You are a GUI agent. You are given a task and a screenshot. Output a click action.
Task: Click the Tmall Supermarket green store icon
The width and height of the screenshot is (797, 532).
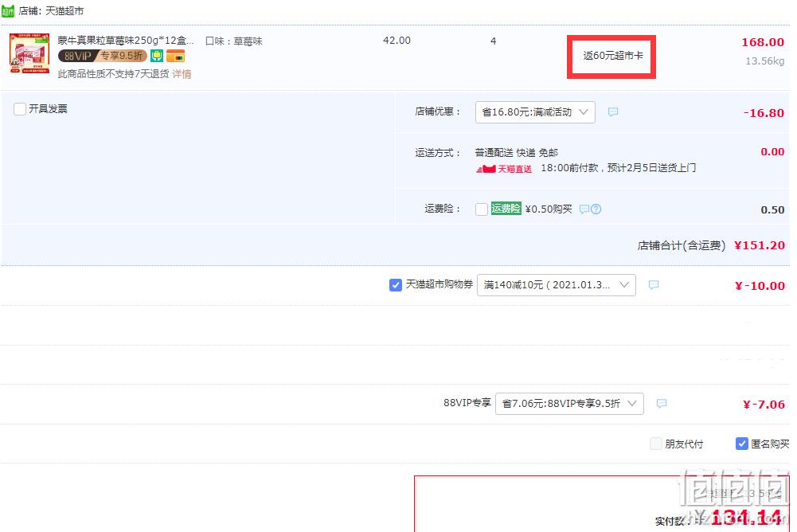[x=8, y=10]
